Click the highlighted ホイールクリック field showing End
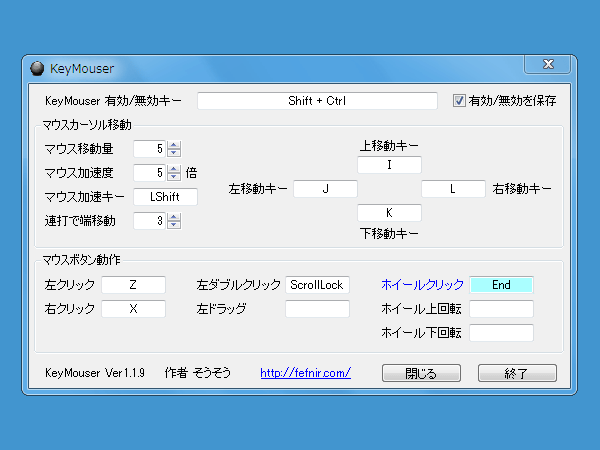The image size is (600, 450). (x=501, y=285)
